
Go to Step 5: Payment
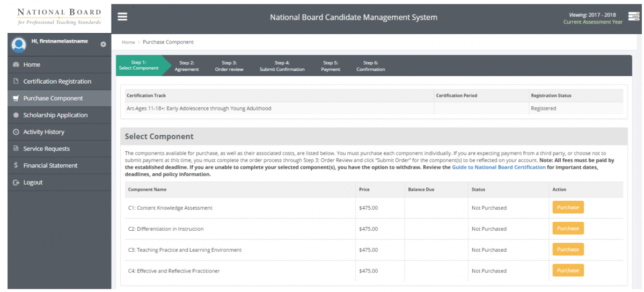tap(331, 66)
